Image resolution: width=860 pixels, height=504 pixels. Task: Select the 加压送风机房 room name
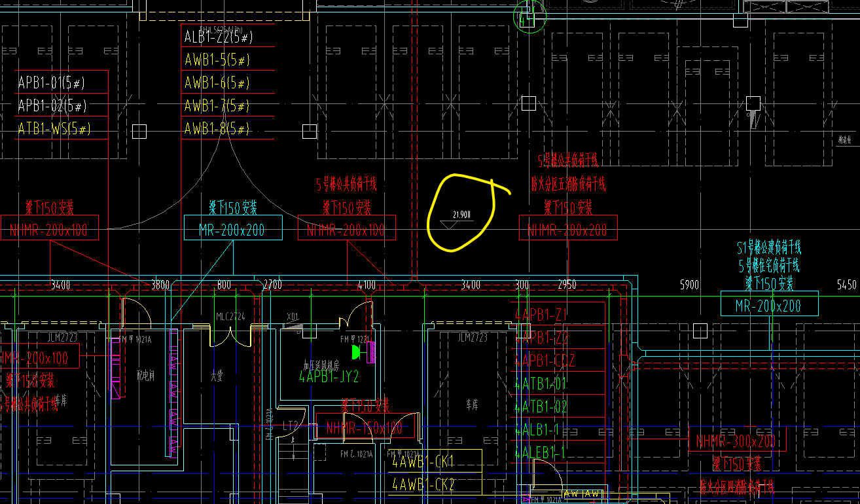pyautogui.click(x=320, y=365)
